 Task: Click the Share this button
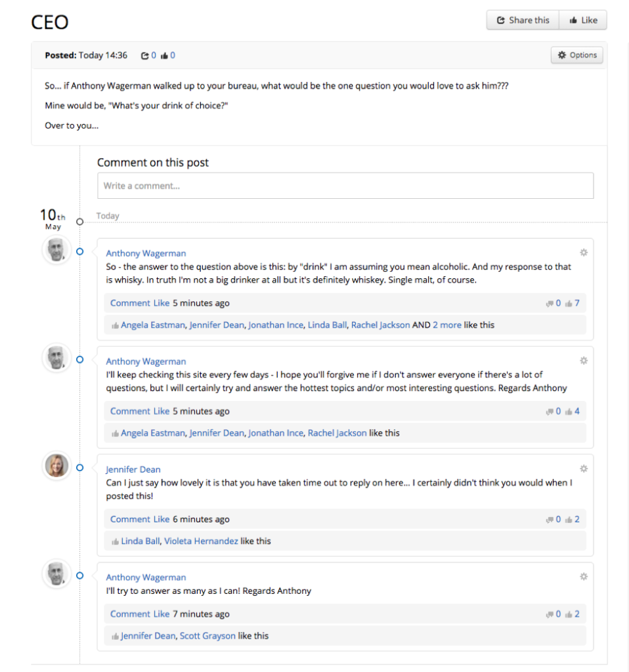522,20
